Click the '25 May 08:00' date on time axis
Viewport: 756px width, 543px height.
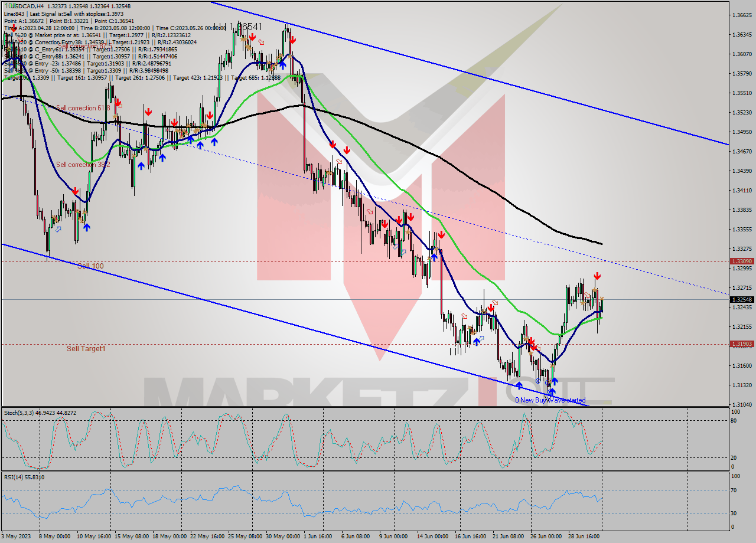[x=245, y=537]
